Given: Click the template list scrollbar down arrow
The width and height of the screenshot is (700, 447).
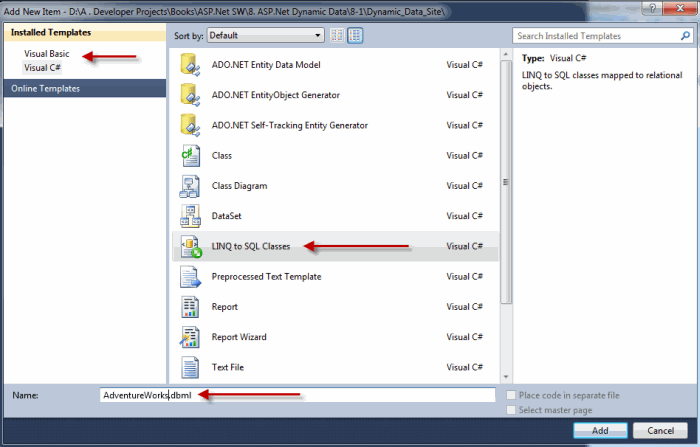Looking at the screenshot, I should pyautogui.click(x=505, y=377).
